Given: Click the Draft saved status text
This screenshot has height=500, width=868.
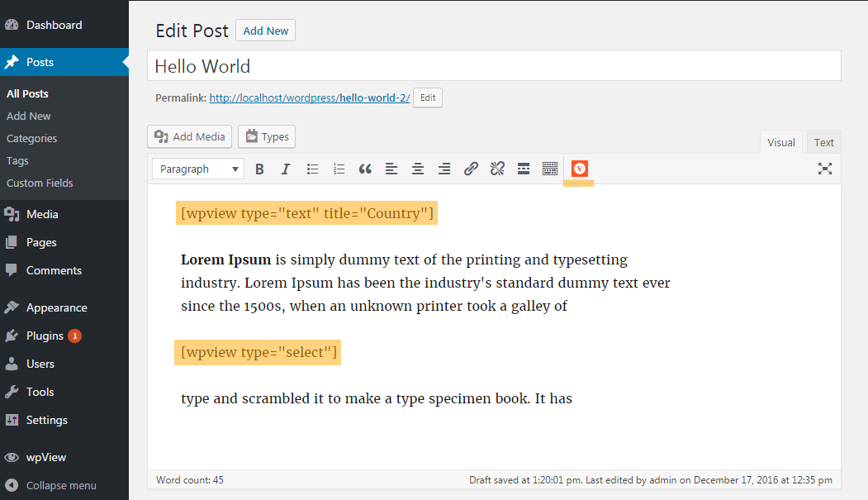Looking at the screenshot, I should coord(651,480).
